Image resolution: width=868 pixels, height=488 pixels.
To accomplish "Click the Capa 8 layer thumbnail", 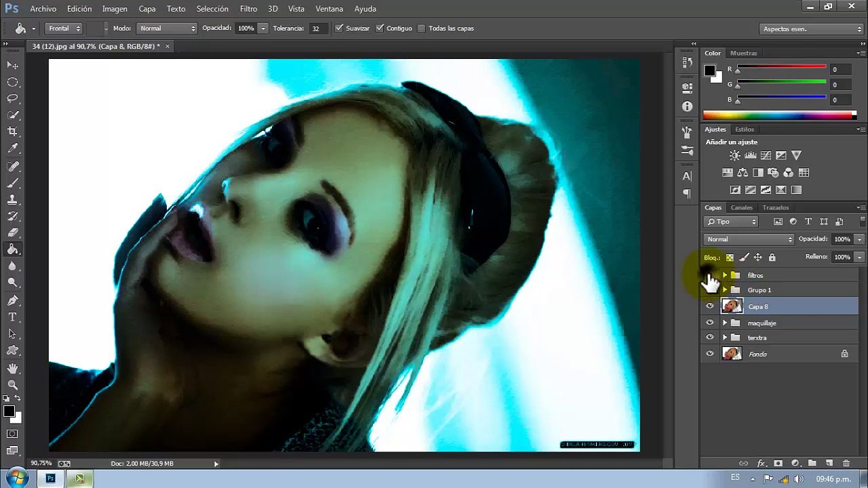I will [732, 306].
